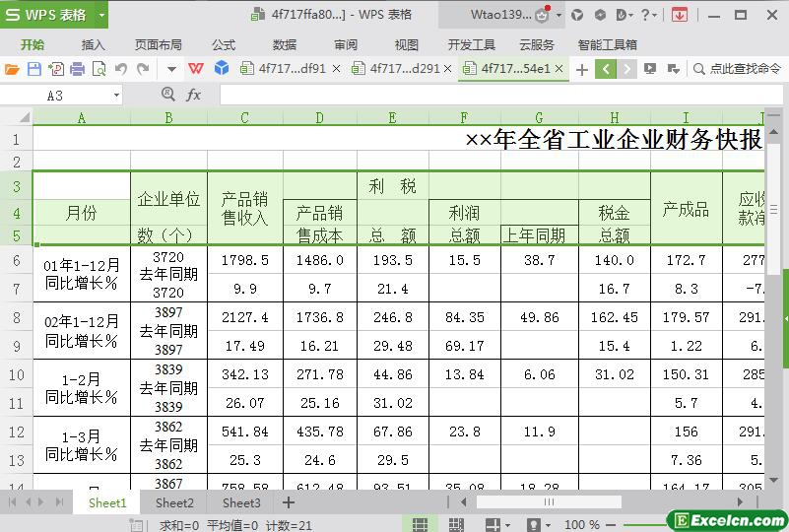
Task: Click the open folder icon in toolbar
Action: (12, 69)
